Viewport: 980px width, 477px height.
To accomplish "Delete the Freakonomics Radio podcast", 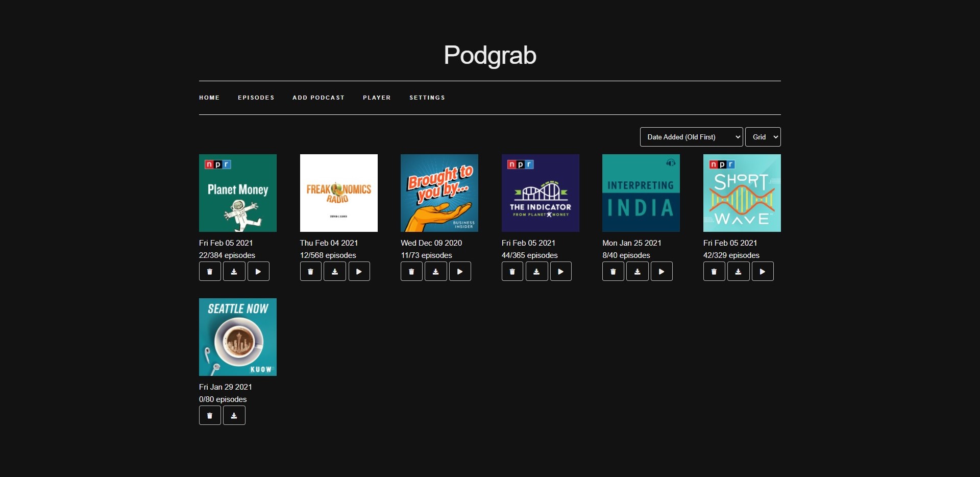I will coord(311,271).
